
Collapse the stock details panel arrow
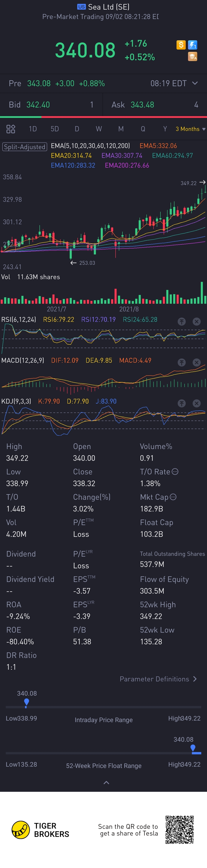(x=106, y=782)
